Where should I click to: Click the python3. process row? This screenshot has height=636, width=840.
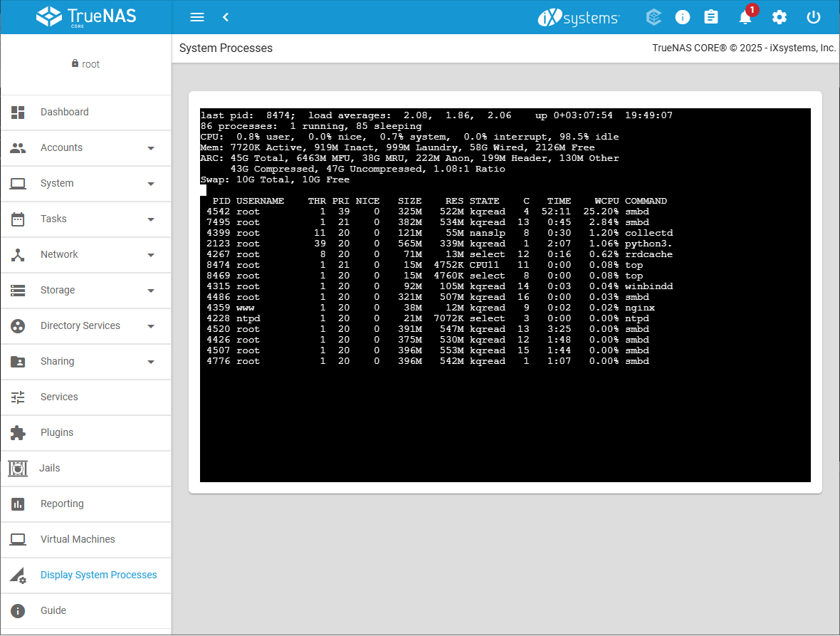pos(439,244)
